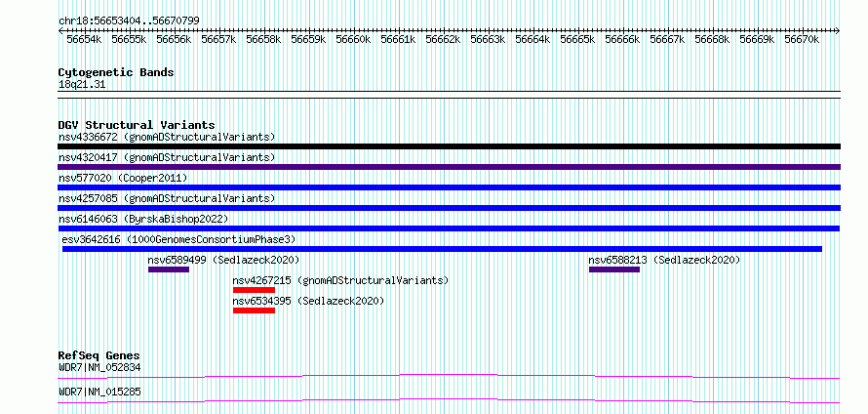Click the 18q21.31 cytogenetic band label
The height and width of the screenshot is (414, 868).
click(82, 84)
